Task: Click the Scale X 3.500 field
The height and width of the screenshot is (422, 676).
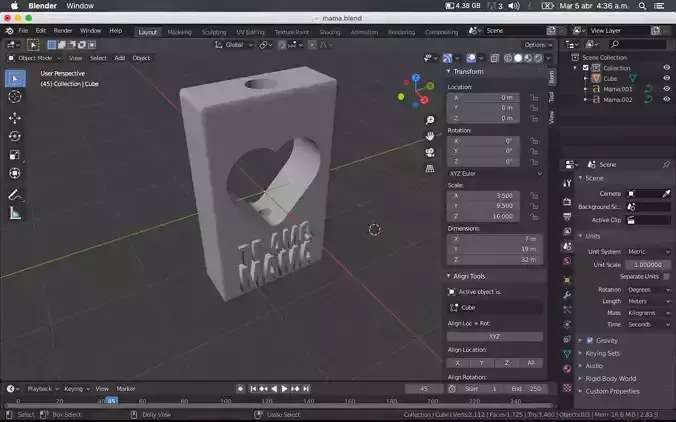Action: click(x=483, y=195)
